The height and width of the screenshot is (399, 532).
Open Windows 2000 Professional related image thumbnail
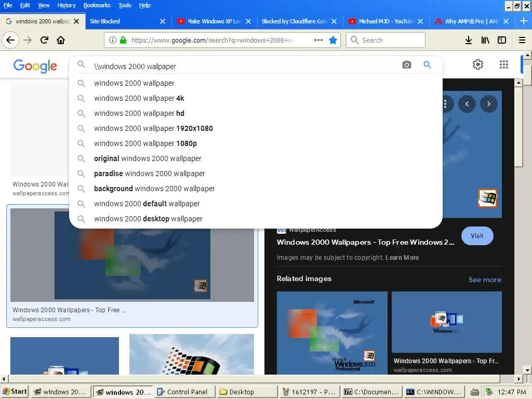point(332,332)
